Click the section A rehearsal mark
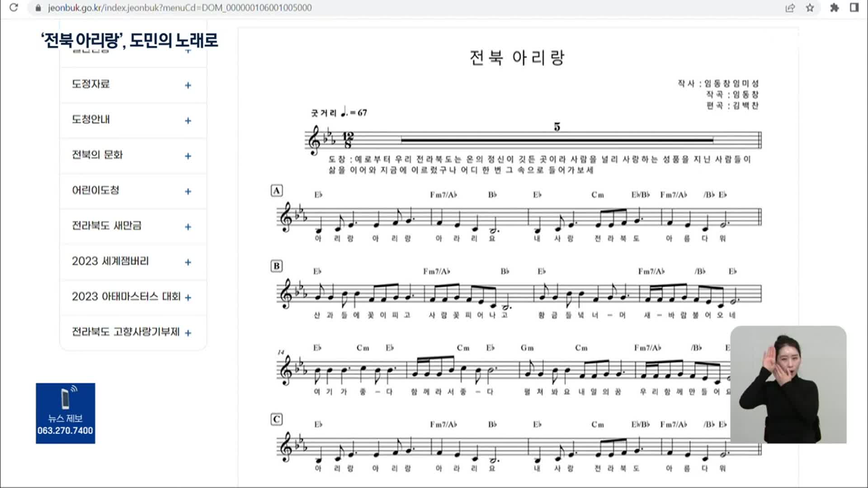The height and width of the screenshot is (488, 868). 277,191
